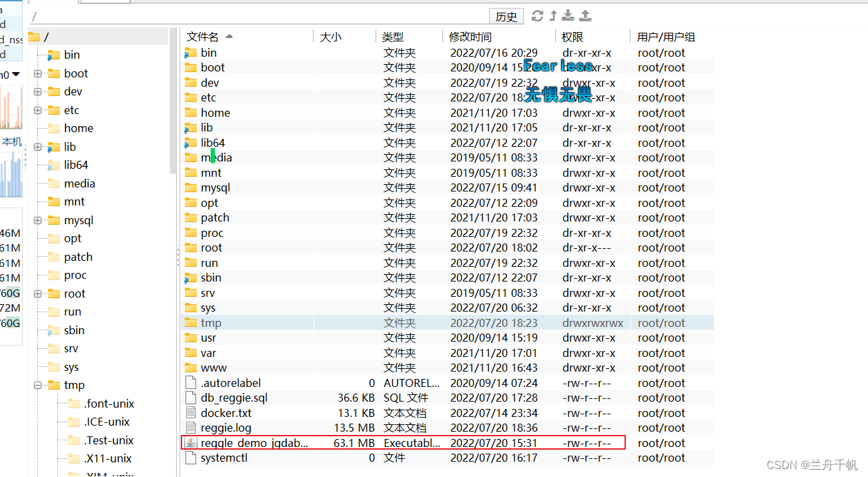
Task: Click the mysql folder icon in file list
Action: (x=191, y=187)
